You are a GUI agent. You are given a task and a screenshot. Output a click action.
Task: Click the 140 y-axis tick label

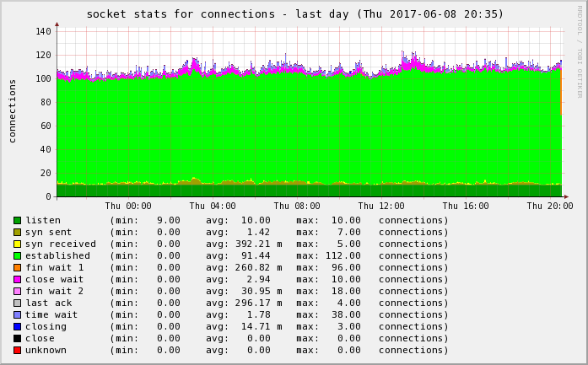pyautogui.click(x=43, y=31)
